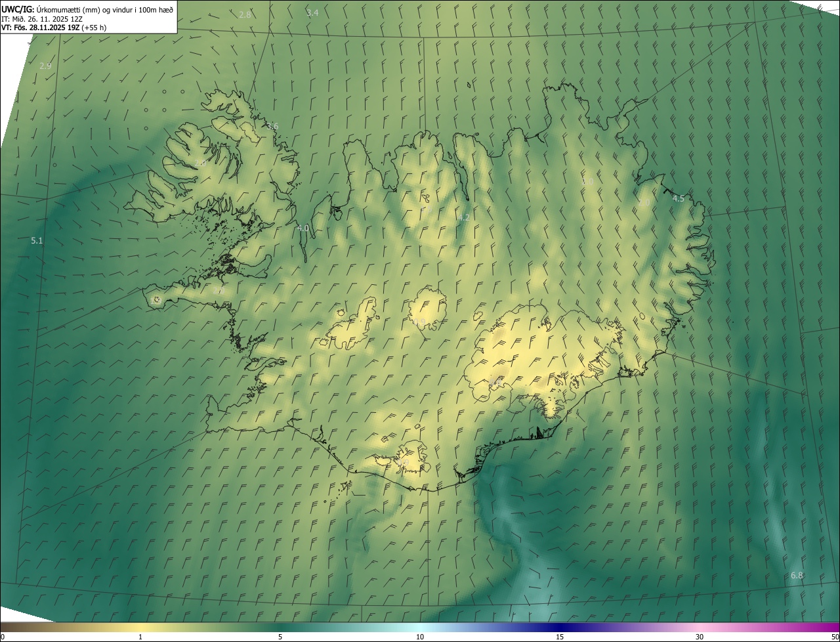Viewport: 840px width, 642px height.
Task: Click the 4.0 value label
Action: pyautogui.click(x=303, y=228)
